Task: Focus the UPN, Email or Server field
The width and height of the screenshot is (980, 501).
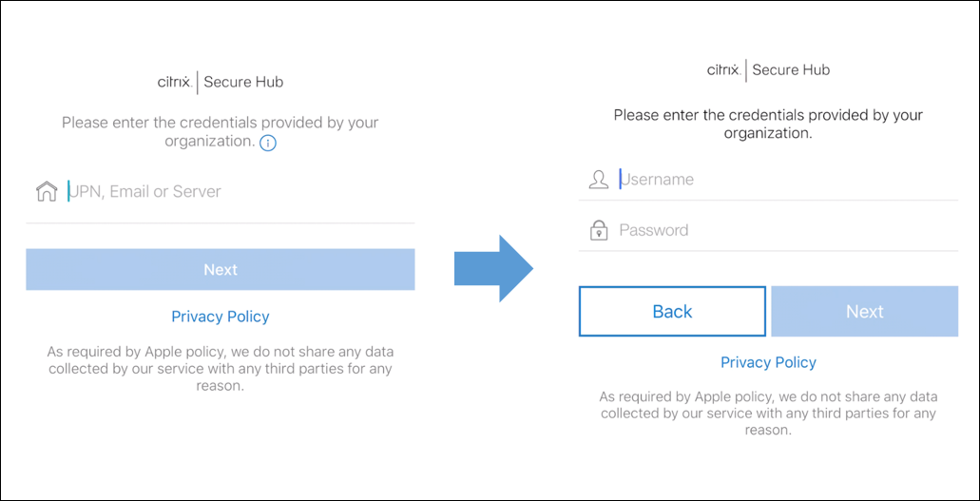Action: (x=238, y=192)
